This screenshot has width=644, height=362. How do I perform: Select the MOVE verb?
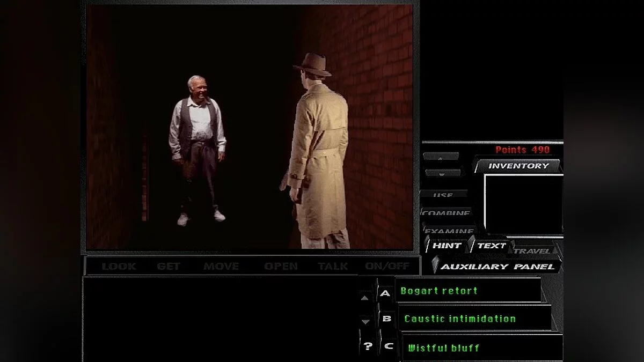221,266
